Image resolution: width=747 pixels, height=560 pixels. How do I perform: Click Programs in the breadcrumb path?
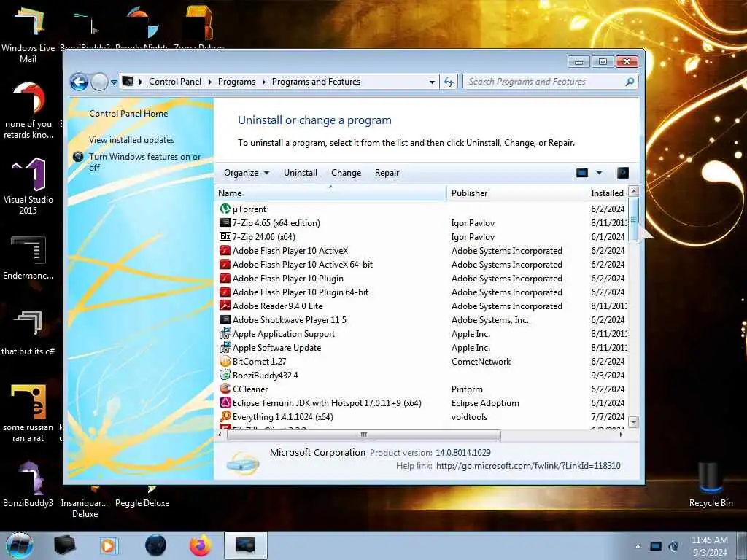(x=236, y=82)
